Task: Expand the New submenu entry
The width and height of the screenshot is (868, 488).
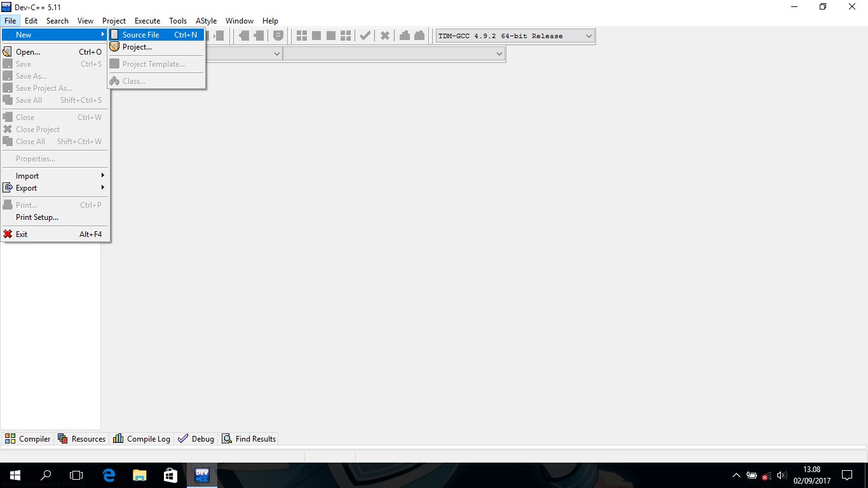Action: click(x=55, y=35)
